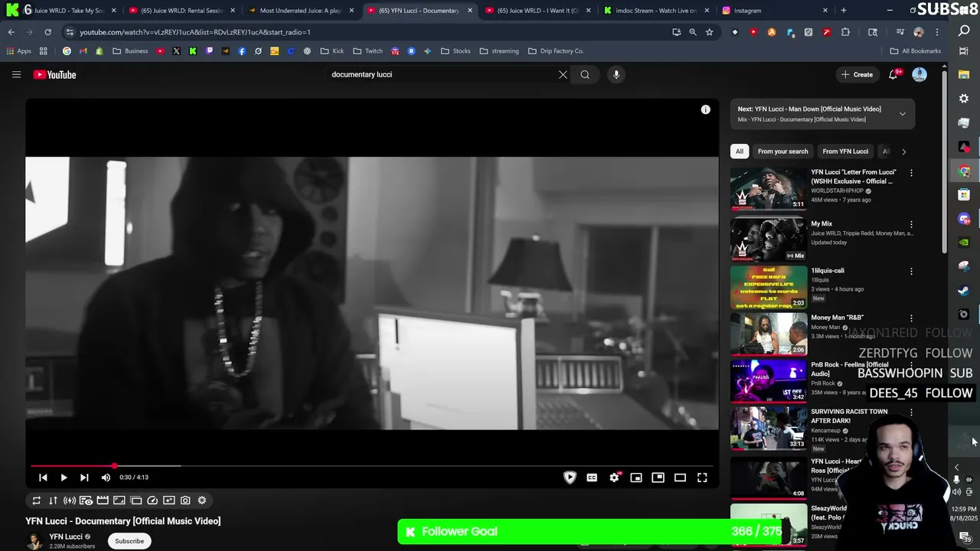Toggle closed captions CC button
Image resolution: width=980 pixels, height=551 pixels.
click(x=592, y=478)
